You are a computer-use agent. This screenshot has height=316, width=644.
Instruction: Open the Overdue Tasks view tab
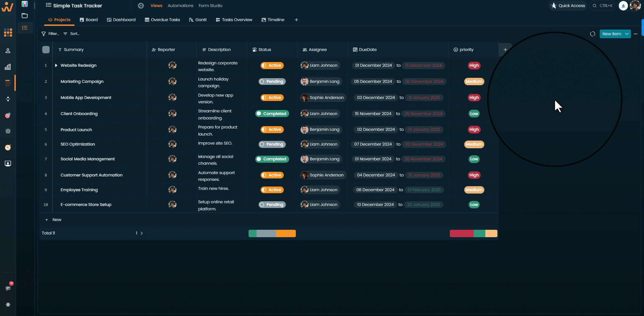162,20
